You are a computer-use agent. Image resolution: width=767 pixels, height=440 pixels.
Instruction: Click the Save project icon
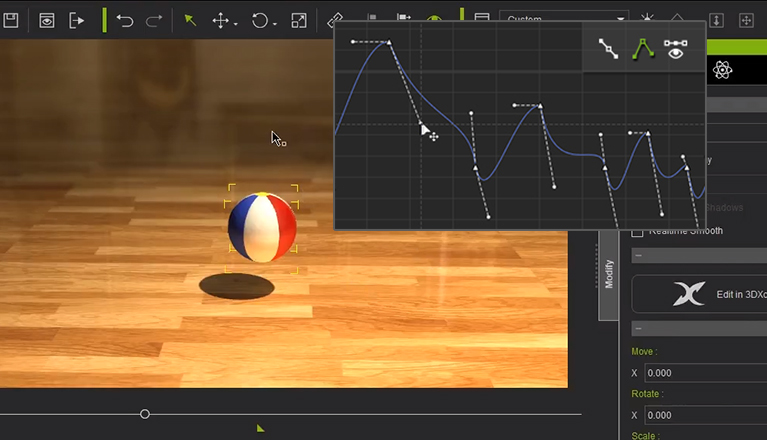click(10, 21)
